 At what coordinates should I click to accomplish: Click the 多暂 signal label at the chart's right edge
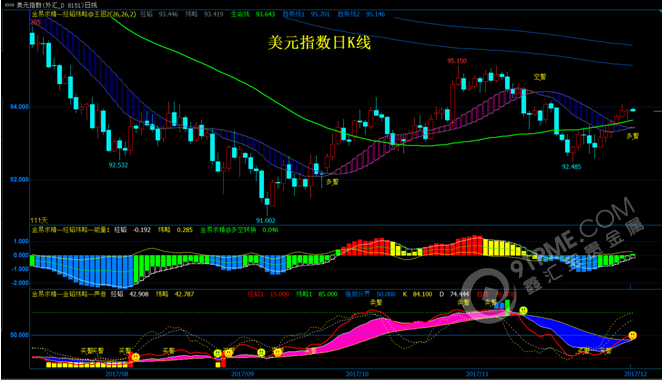click(632, 136)
